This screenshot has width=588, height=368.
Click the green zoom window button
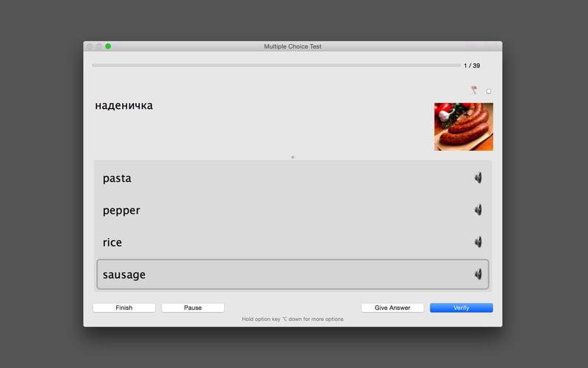click(x=108, y=46)
